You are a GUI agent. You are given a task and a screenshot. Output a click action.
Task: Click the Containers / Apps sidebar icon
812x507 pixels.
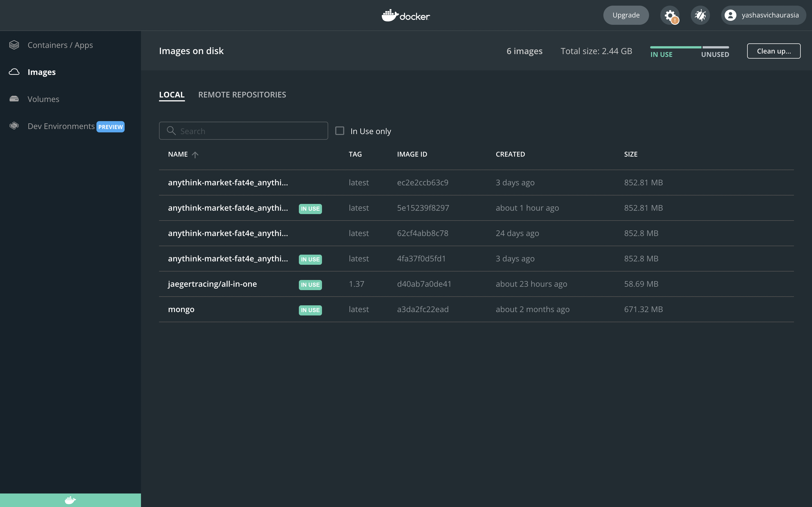point(14,45)
